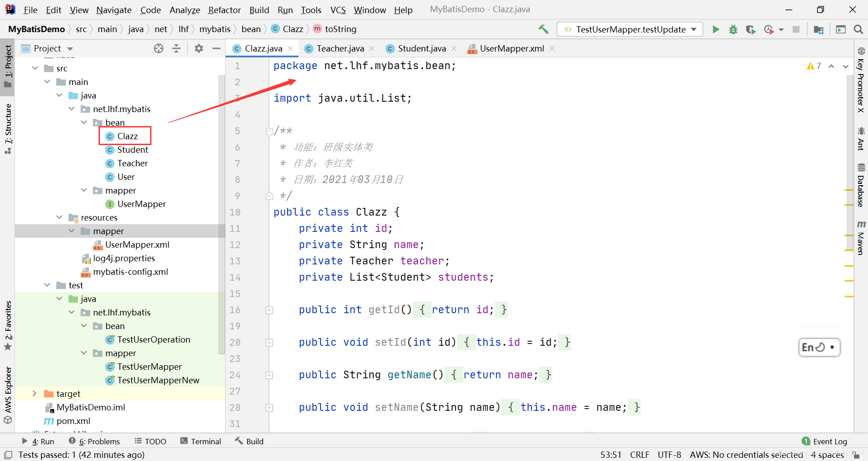Image resolution: width=868 pixels, height=461 pixels.
Task: Open the Maven tool window
Action: point(861,238)
